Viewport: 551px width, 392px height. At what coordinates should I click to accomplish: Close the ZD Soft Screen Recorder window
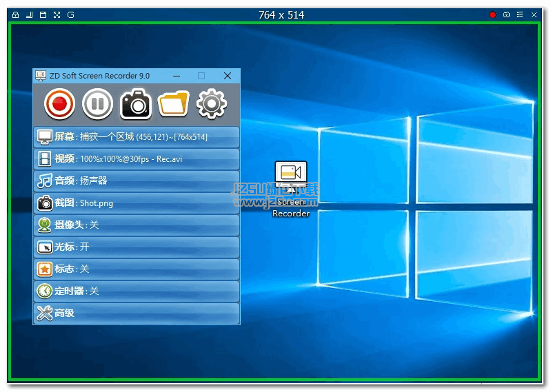pos(228,76)
